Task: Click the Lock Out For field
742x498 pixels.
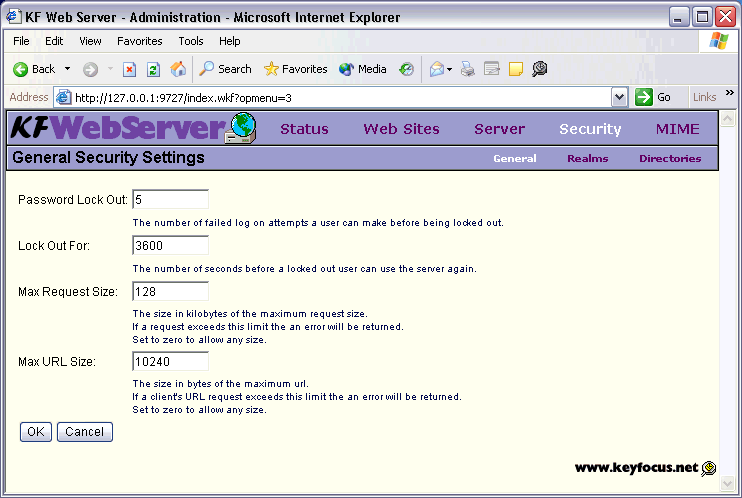Action: coord(170,245)
